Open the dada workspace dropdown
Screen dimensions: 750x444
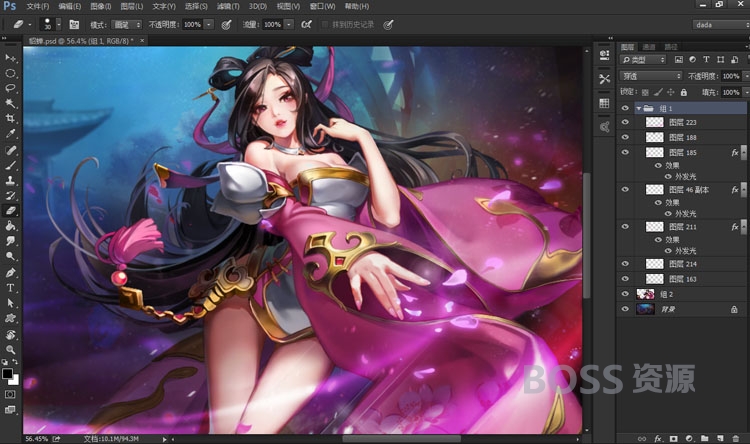pyautogui.click(x=720, y=24)
